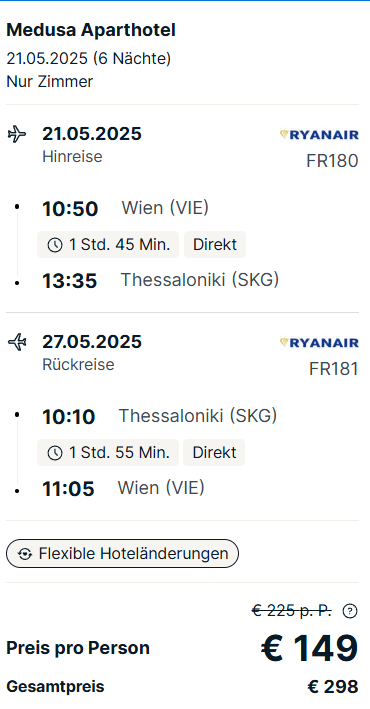Click the Ryanair logo for flight FR180
This screenshot has height=709, width=370.
(x=319, y=135)
